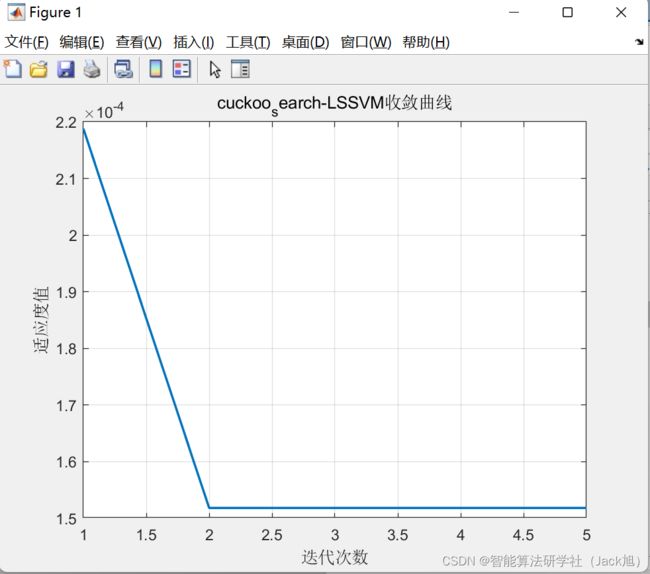
Task: Save figure using the floppy disk icon
Action: 65,69
